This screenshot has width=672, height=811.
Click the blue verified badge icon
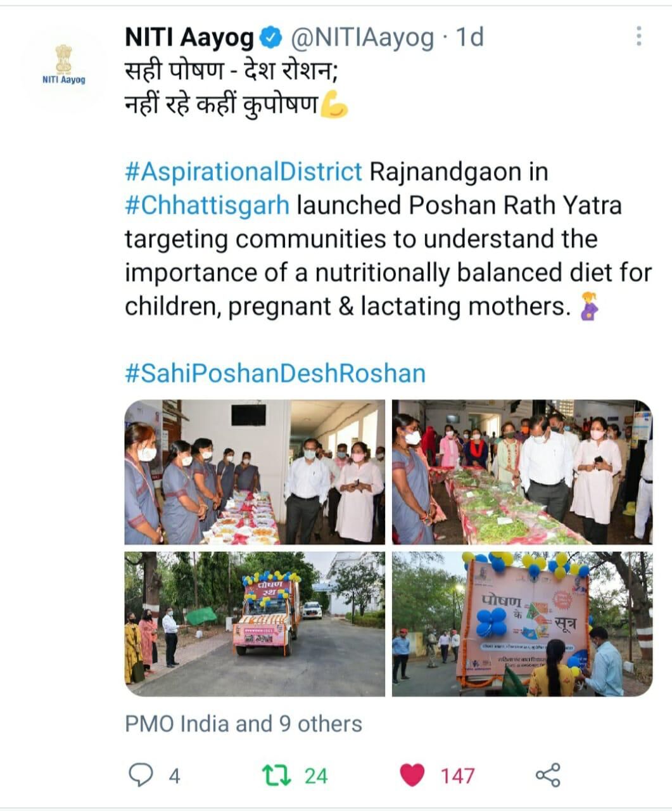(272, 38)
